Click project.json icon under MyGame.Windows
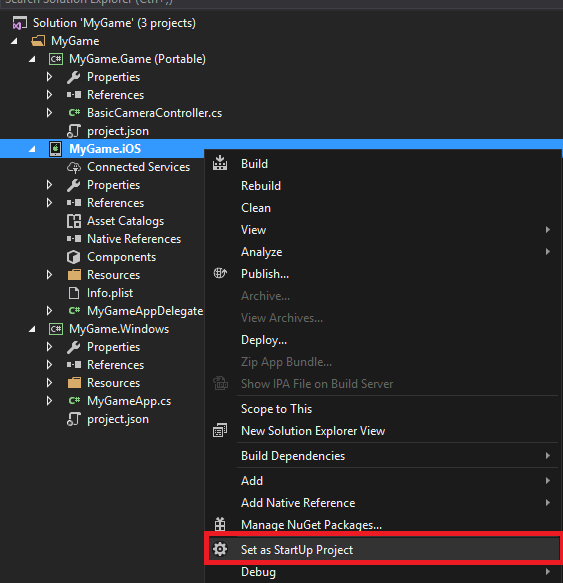The image size is (563, 583). pyautogui.click(x=74, y=419)
